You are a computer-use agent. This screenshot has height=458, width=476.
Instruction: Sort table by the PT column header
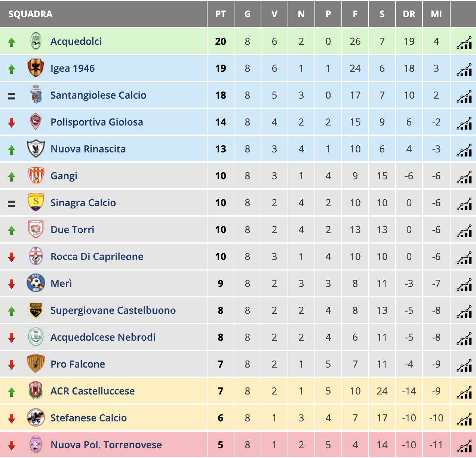(x=221, y=14)
